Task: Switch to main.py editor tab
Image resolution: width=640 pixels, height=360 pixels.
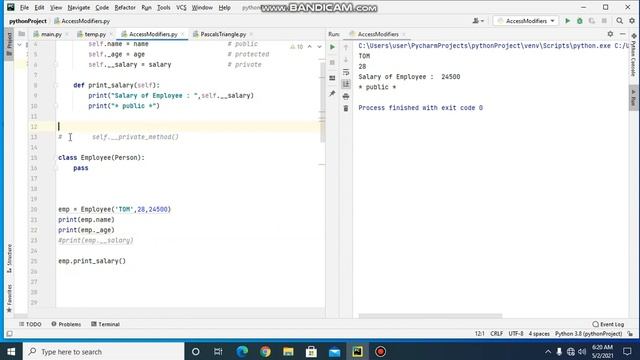Action: (51, 34)
